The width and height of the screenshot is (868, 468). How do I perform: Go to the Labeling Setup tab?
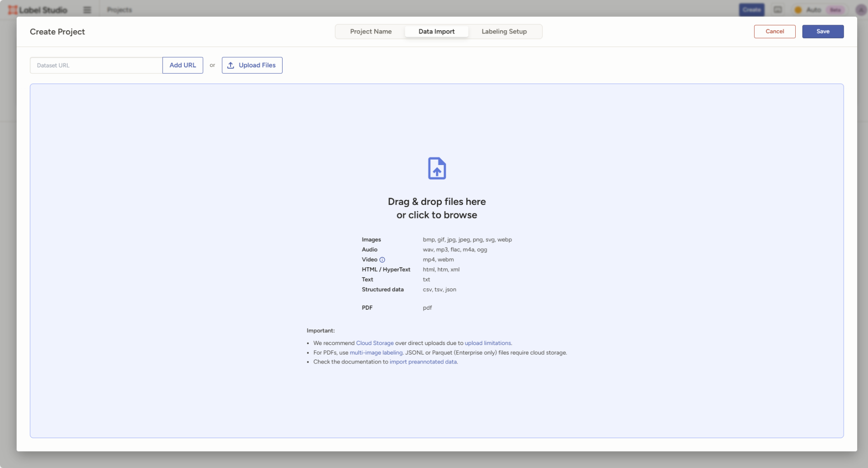504,32
